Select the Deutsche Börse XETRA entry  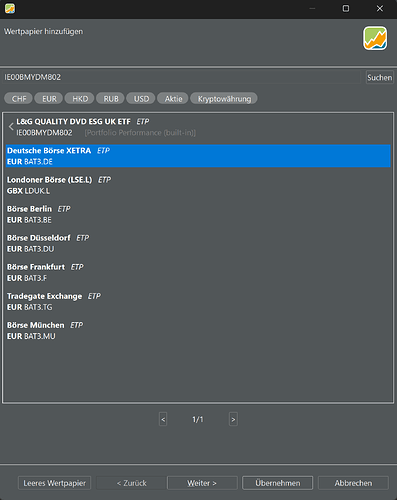[198, 156]
